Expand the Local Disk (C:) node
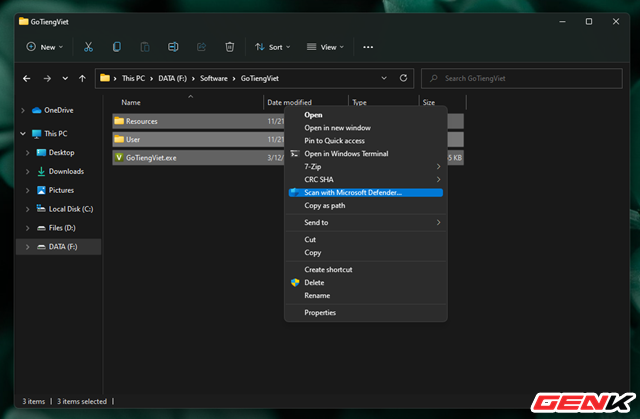 (27, 209)
